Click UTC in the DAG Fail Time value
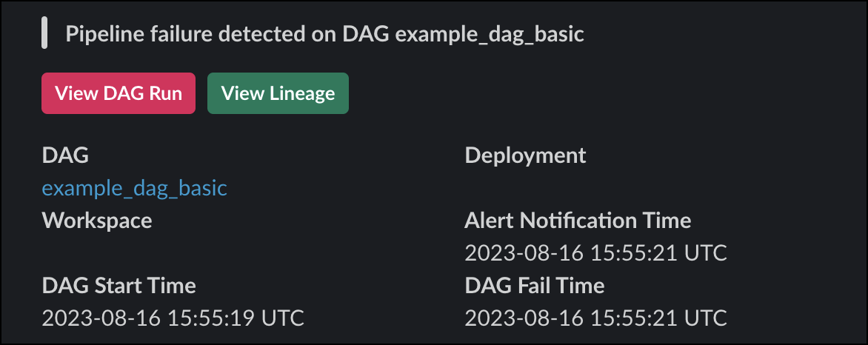 [705, 318]
